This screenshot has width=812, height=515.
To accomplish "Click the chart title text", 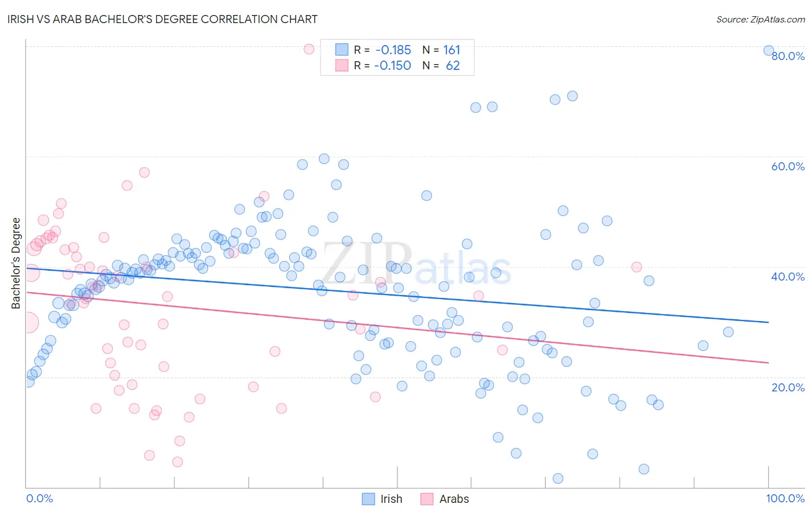I will [x=162, y=19].
